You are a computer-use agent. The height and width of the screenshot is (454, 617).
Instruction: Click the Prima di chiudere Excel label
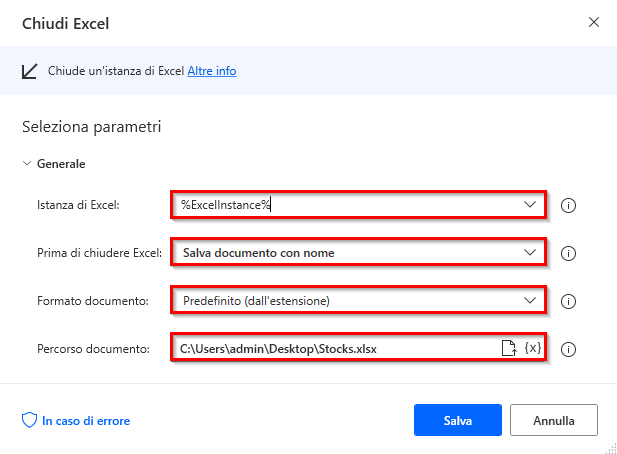point(100,253)
